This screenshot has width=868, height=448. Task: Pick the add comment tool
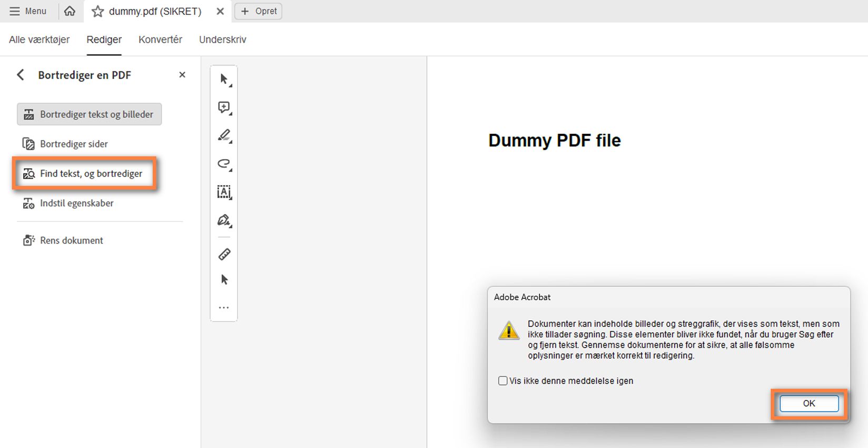224,108
